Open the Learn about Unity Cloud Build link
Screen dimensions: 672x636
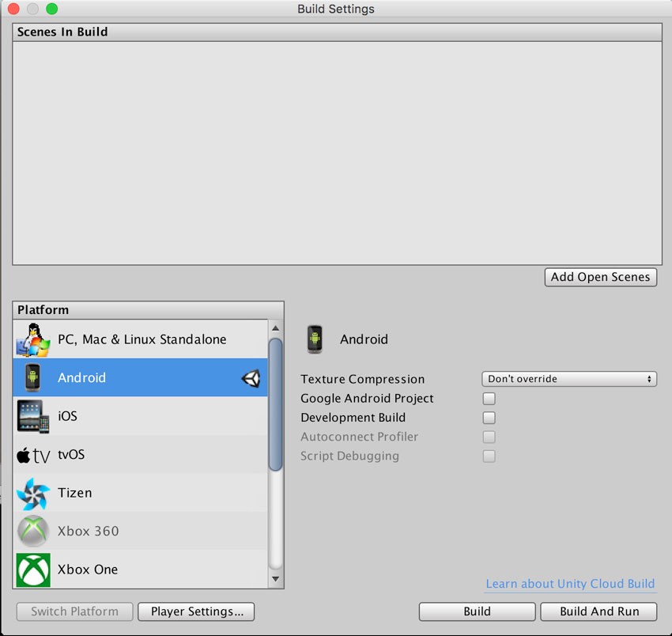(x=571, y=584)
